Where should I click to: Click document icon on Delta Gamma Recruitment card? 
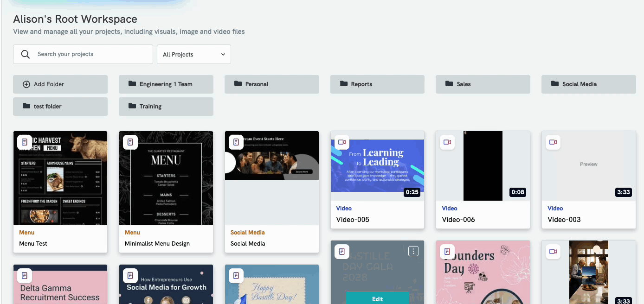pyautogui.click(x=25, y=275)
